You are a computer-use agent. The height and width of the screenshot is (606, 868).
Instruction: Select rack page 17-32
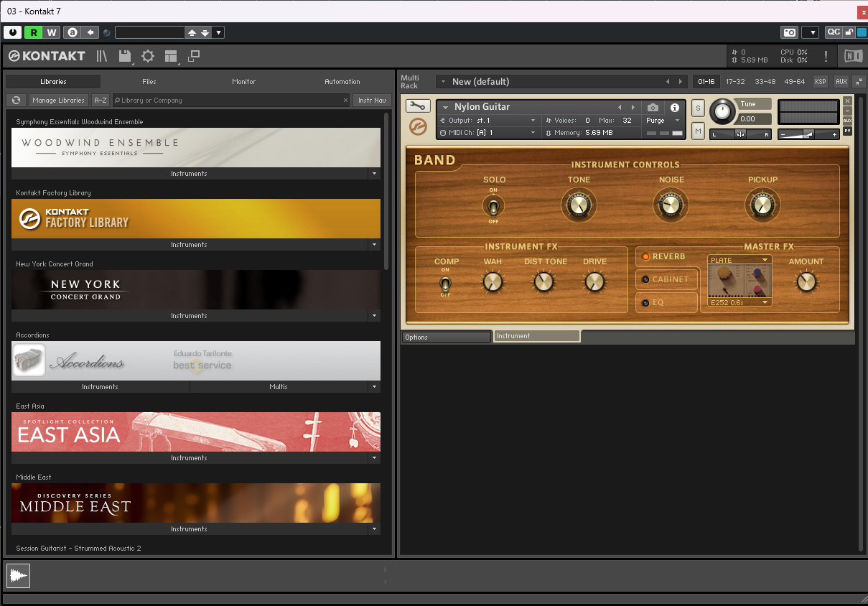(735, 82)
